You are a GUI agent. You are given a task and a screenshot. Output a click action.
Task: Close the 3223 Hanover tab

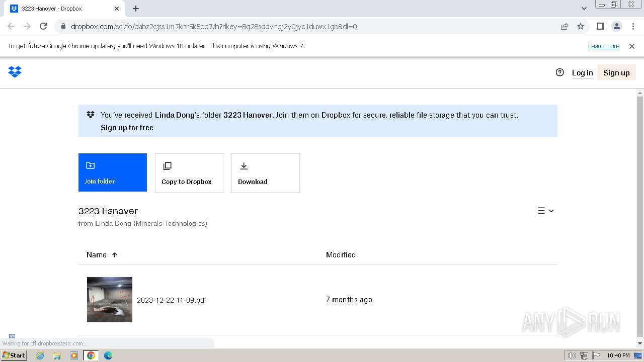pos(117,9)
